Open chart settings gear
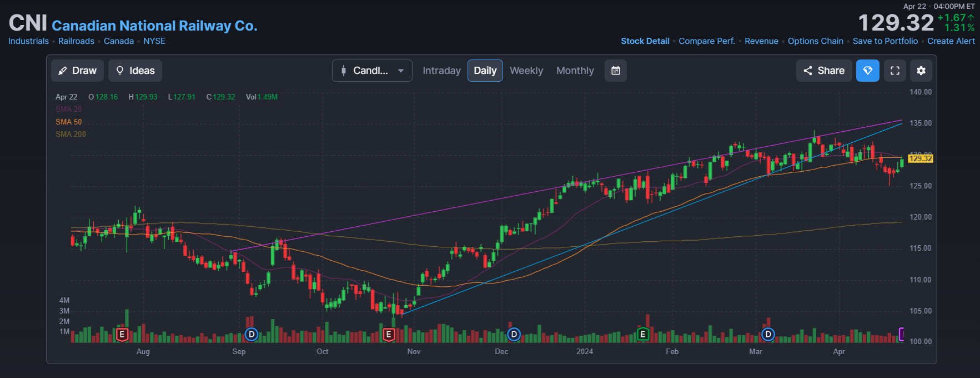Viewport: 980px width, 378px height. point(921,71)
